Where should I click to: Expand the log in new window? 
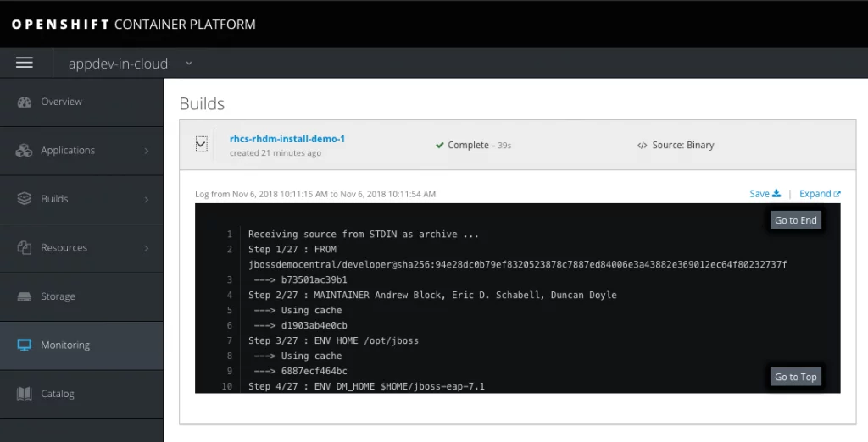click(820, 194)
